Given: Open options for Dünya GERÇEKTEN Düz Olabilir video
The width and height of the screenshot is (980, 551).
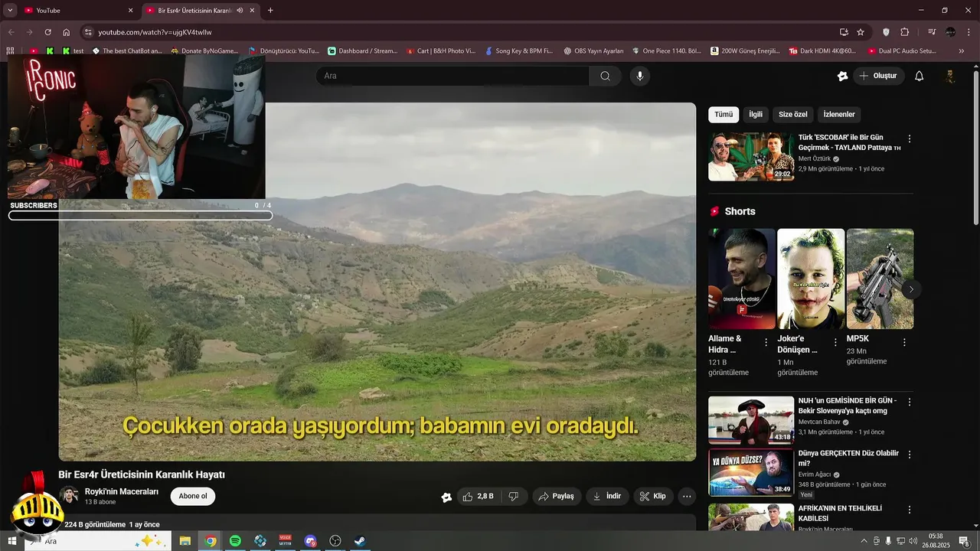Looking at the screenshot, I should tap(910, 455).
